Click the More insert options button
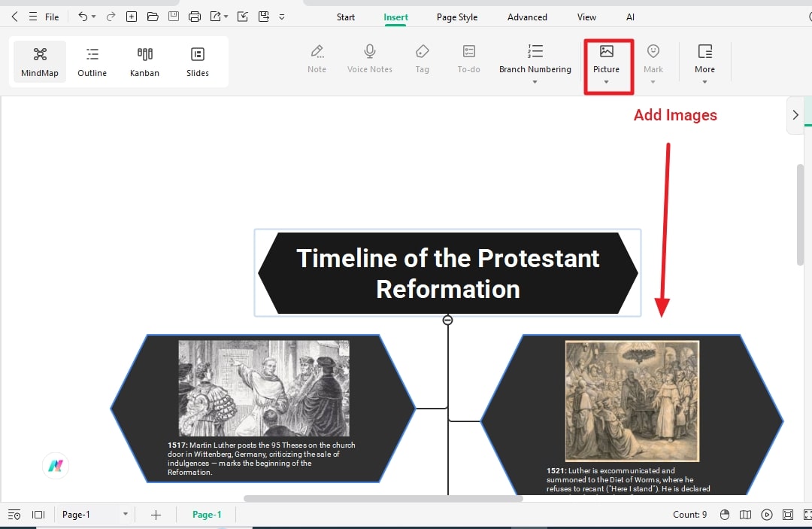Screen dimensions: 812x529 point(704,59)
